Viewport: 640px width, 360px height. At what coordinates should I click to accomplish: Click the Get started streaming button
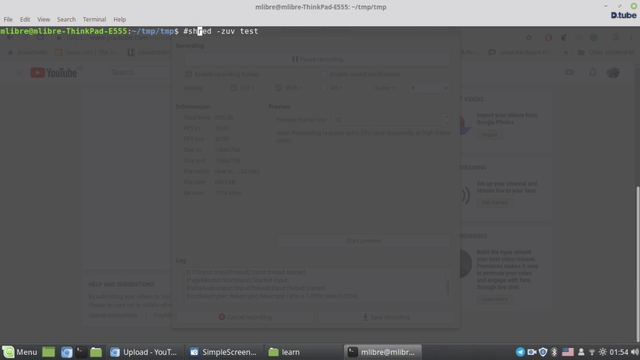[x=494, y=202]
